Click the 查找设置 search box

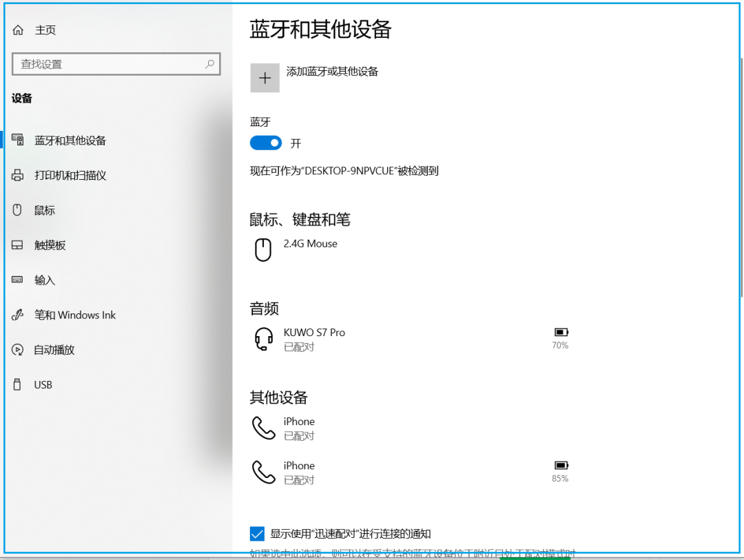[116, 64]
